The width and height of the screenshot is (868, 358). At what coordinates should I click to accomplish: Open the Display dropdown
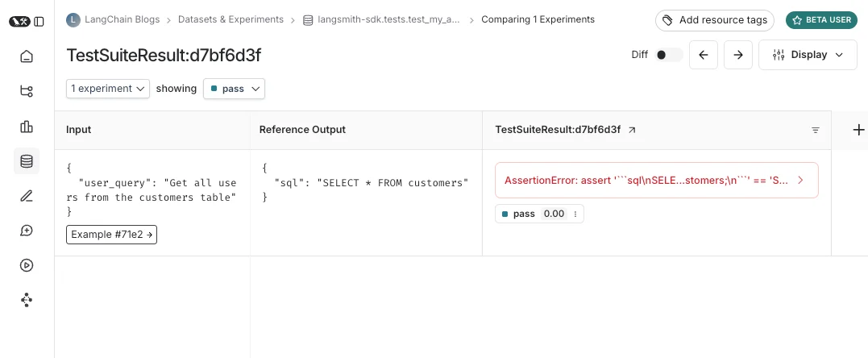click(808, 55)
